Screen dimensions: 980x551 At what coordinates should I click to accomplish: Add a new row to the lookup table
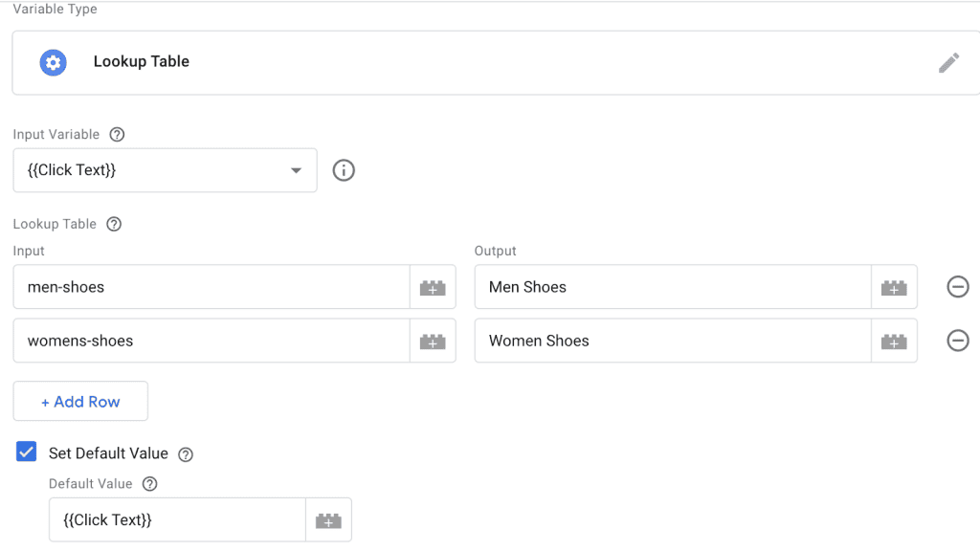[x=79, y=401]
